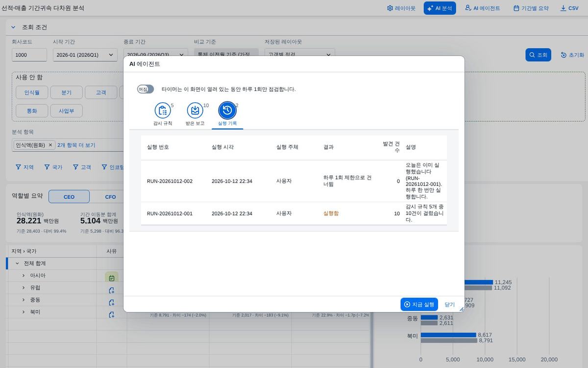Open the 고객 filter below 분석 항목
The width and height of the screenshot is (588, 368).
tap(82, 167)
